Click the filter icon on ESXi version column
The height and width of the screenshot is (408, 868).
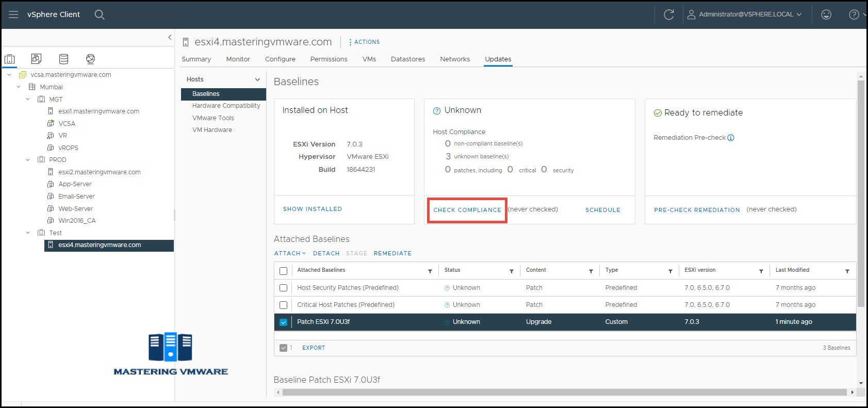[x=761, y=271]
